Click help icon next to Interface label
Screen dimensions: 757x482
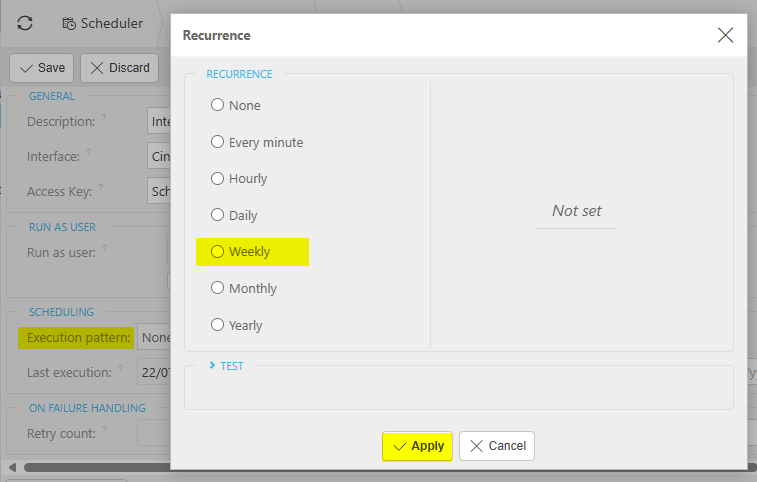tap(89, 152)
